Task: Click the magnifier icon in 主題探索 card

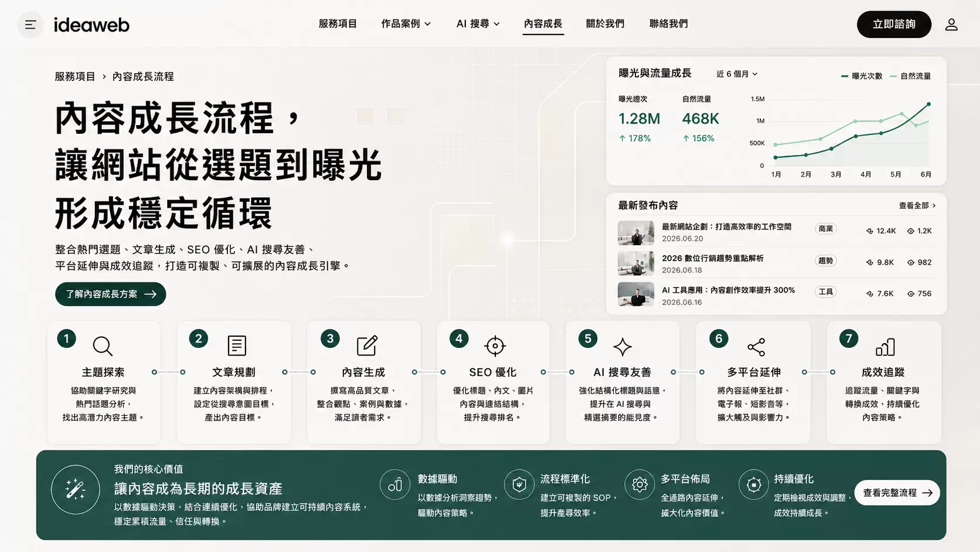Action: [103, 346]
